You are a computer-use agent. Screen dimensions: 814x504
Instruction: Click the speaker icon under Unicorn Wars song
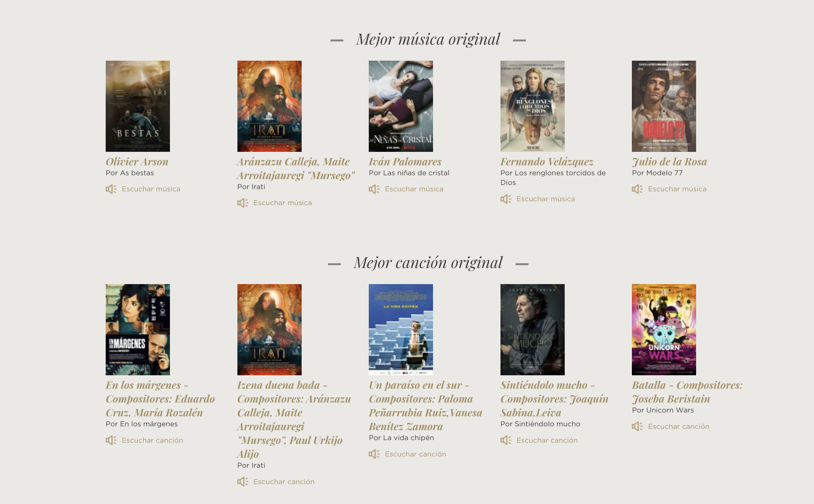(637, 427)
